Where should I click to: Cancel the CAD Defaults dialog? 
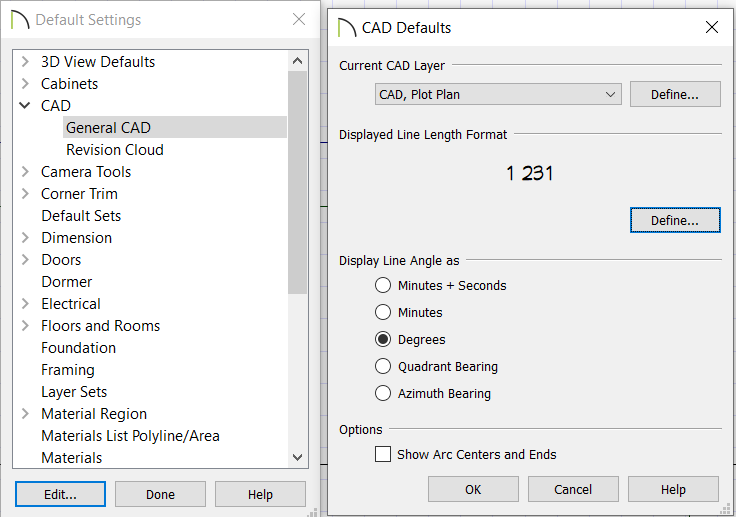click(573, 489)
